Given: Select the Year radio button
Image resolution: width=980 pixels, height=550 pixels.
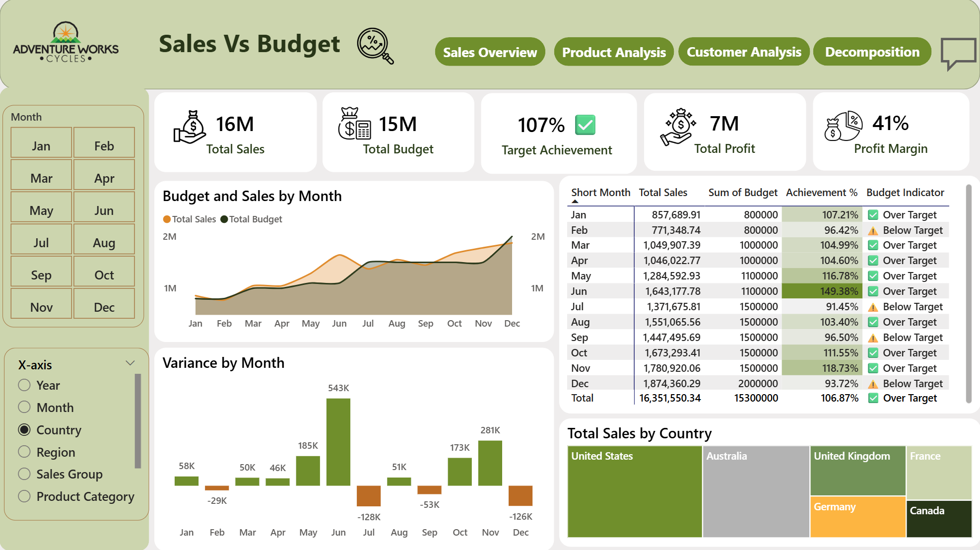Looking at the screenshot, I should 24,385.
